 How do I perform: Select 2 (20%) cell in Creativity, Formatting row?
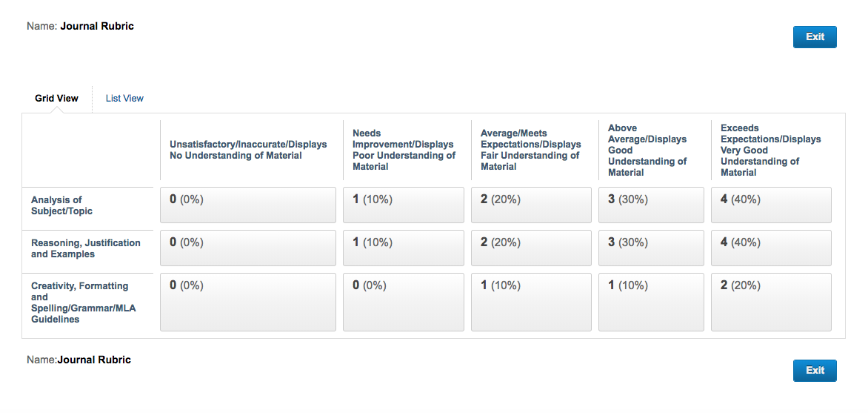pos(771,302)
